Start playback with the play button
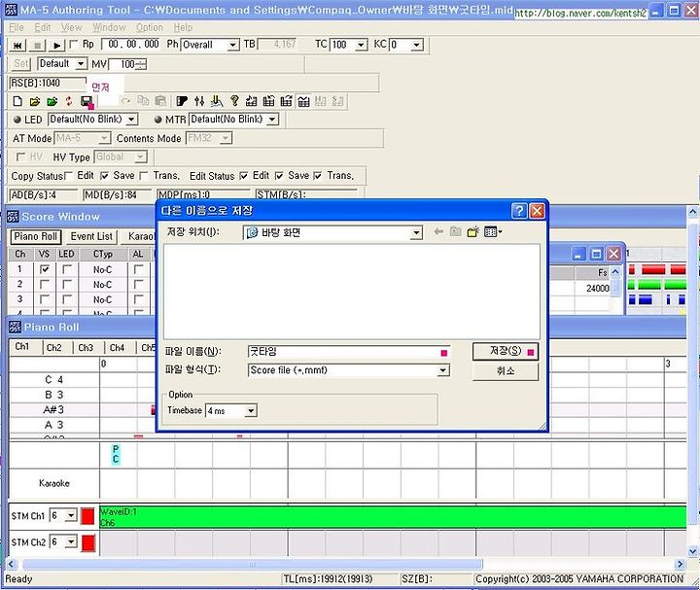Screen dimensions: 700x590 (x=56, y=45)
